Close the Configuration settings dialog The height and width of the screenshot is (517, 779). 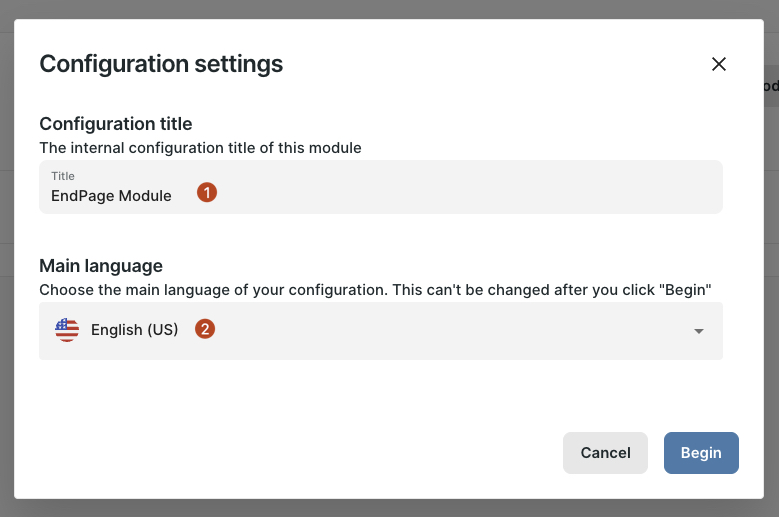(x=718, y=64)
